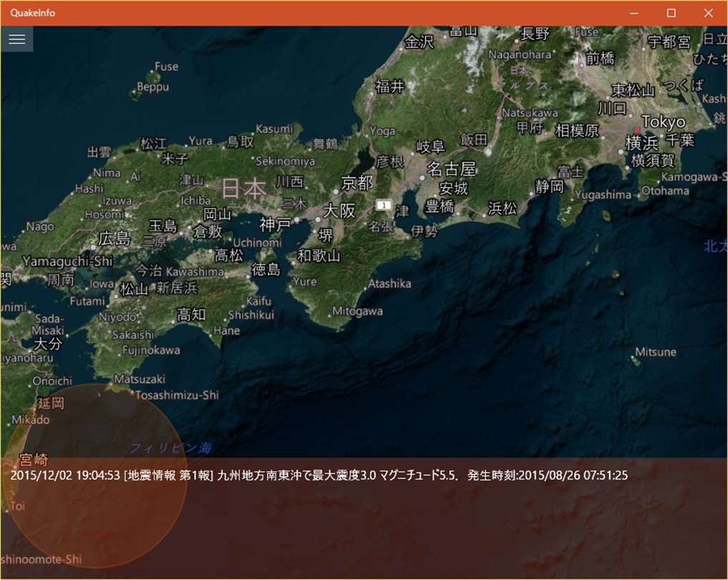Click the red Tokyo capital marker
This screenshot has height=580, width=728.
[637, 130]
